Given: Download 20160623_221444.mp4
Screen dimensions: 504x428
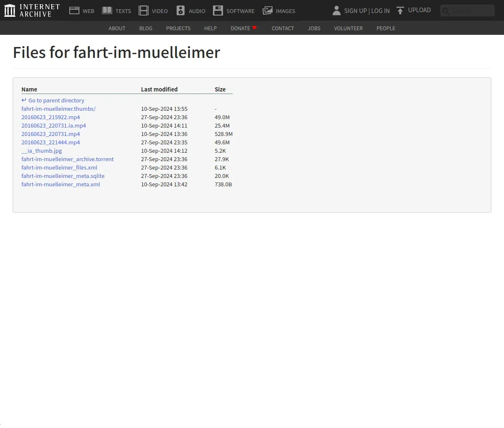Looking at the screenshot, I should pyautogui.click(x=50, y=142).
